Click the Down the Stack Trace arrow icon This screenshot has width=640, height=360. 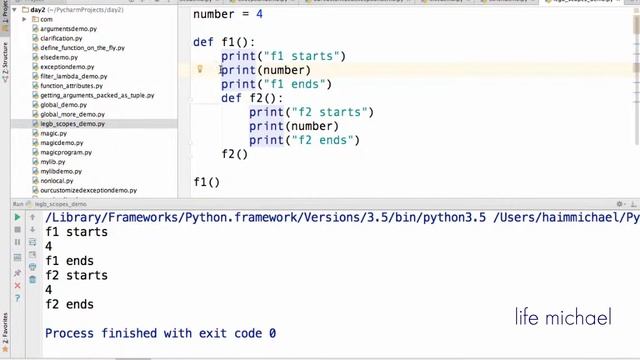[33, 230]
